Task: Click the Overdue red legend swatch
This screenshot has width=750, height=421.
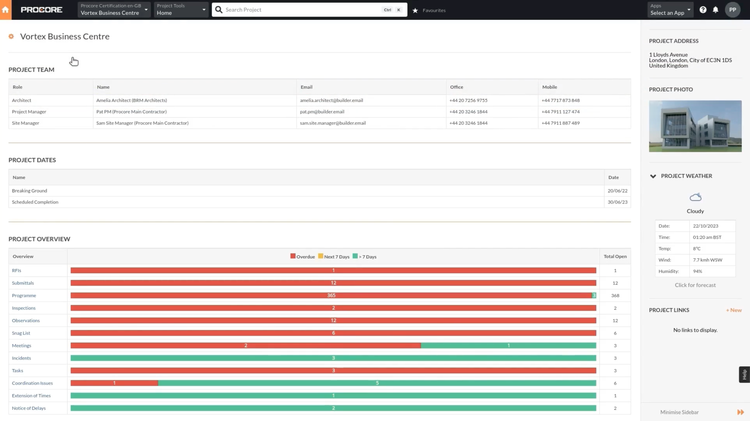Action: coord(293,256)
